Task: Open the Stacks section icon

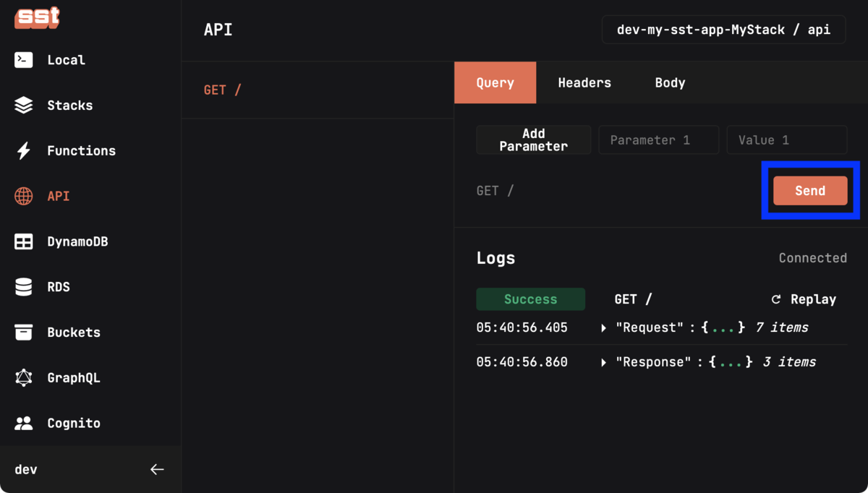Action: click(23, 105)
